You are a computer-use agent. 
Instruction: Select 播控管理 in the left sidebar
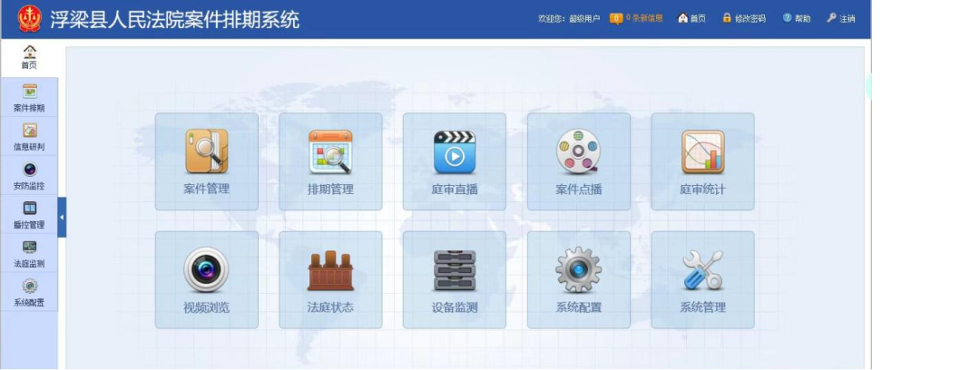click(x=29, y=214)
